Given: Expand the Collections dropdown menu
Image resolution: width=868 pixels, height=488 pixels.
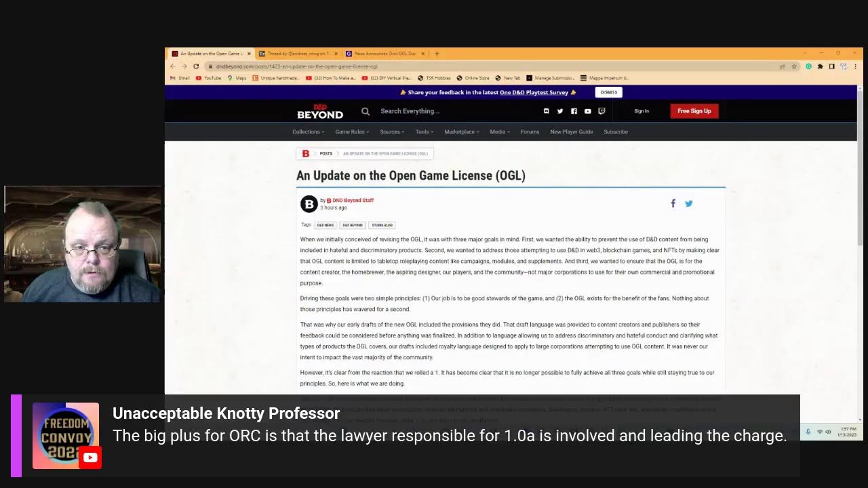Looking at the screenshot, I should [309, 131].
